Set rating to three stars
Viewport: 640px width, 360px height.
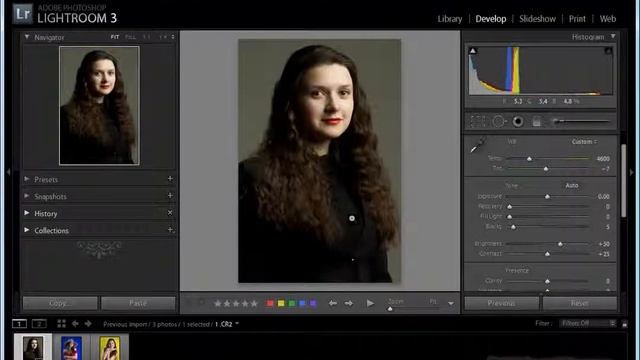pyautogui.click(x=236, y=303)
